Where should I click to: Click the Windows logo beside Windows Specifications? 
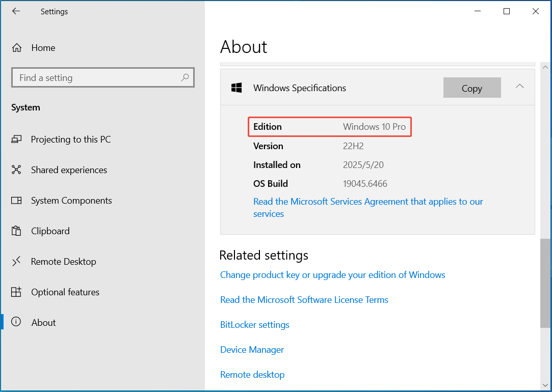tap(236, 87)
